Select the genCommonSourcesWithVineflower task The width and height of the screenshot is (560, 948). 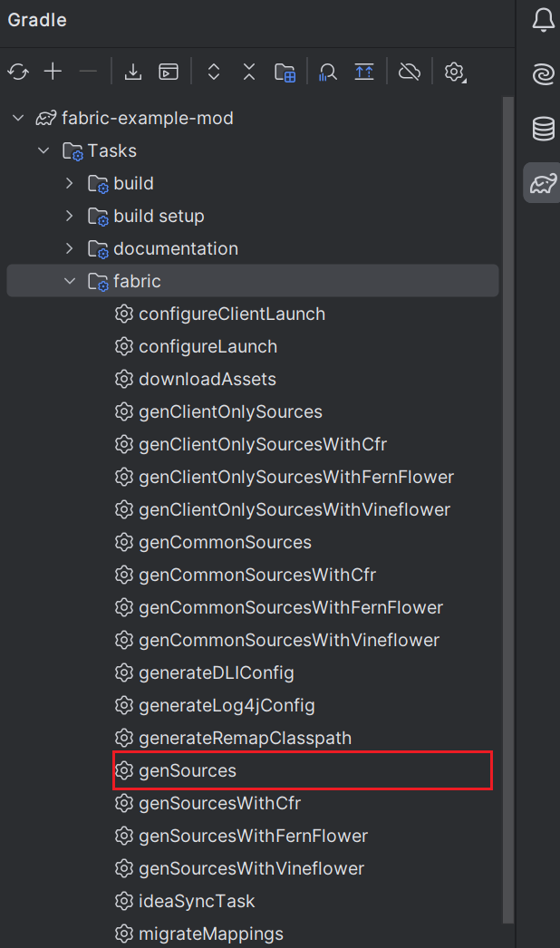click(289, 640)
